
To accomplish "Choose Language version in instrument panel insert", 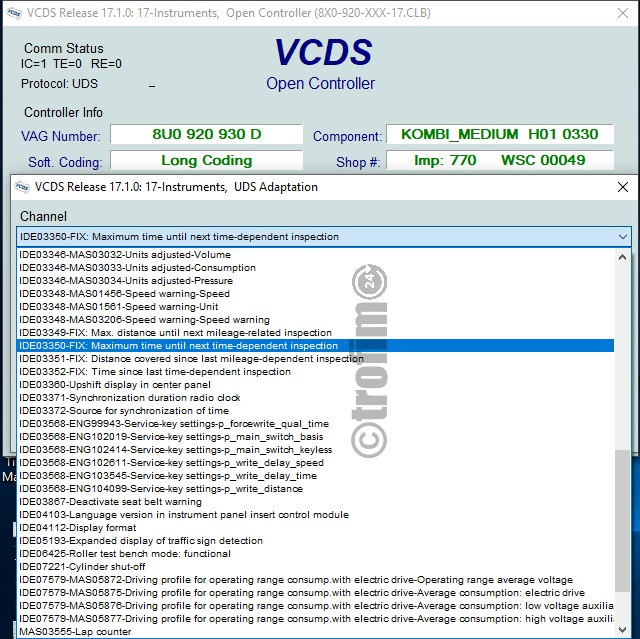I will click(x=316, y=515).
